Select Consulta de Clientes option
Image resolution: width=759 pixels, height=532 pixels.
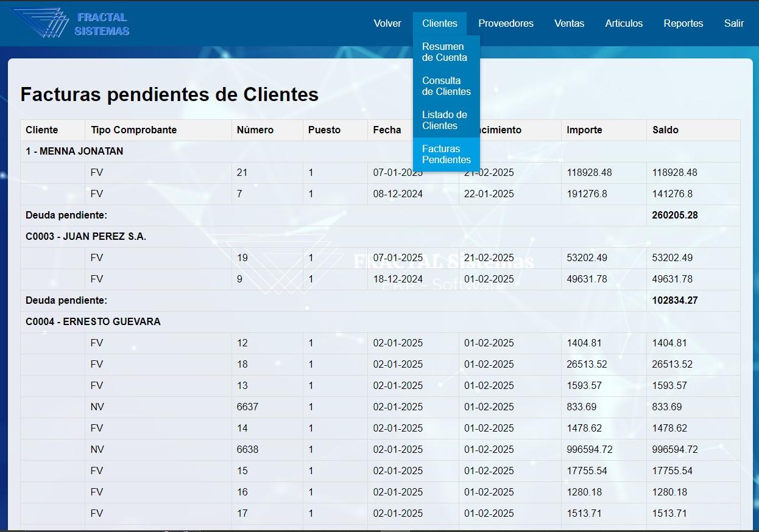coord(447,86)
